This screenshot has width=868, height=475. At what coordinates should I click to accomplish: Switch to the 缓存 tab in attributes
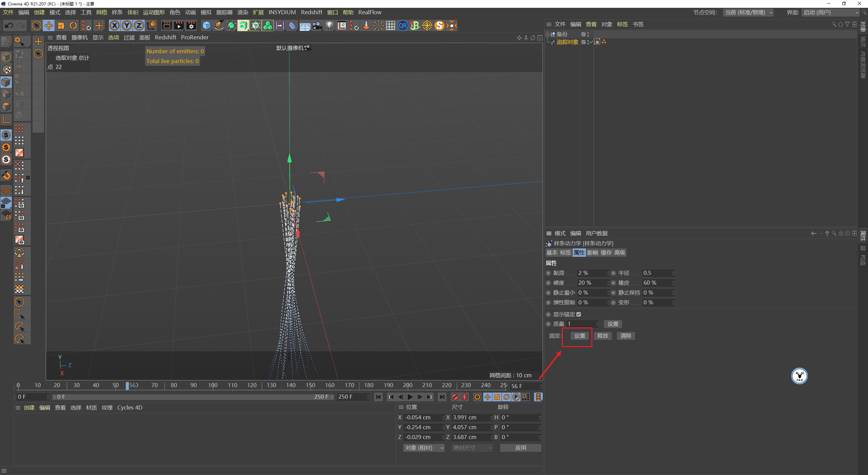pyautogui.click(x=606, y=252)
